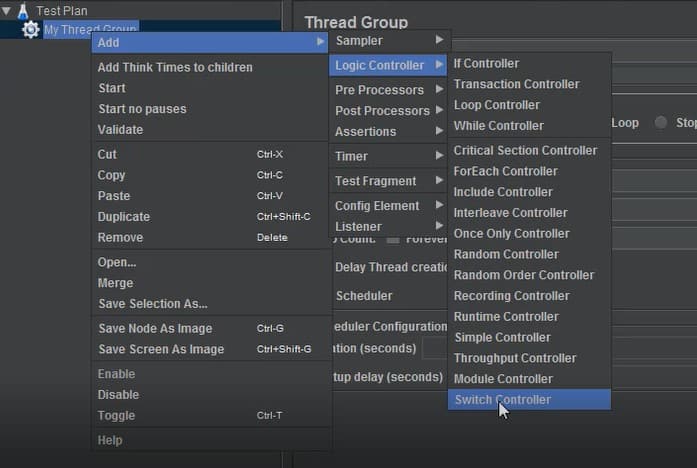697x468 pixels.
Task: Expand the Pre Processors submenu
Action: [388, 90]
